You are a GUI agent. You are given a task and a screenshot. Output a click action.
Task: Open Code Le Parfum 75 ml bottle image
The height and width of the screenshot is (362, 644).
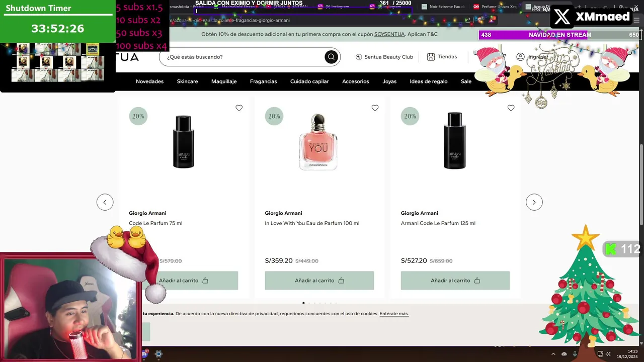(183, 142)
